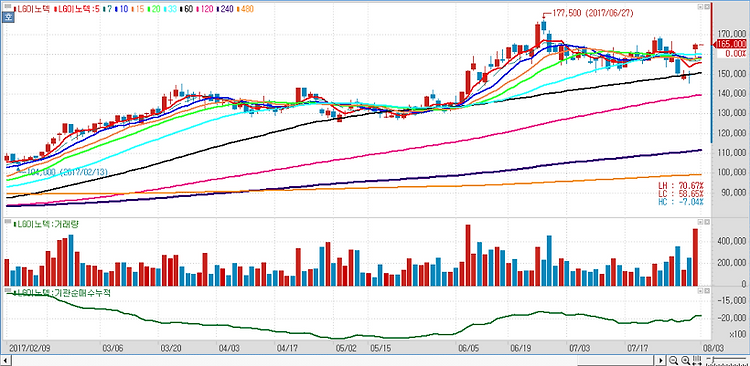Click the LC : 58.65% statistic
Viewport: 750px width, 366px height.
point(681,193)
